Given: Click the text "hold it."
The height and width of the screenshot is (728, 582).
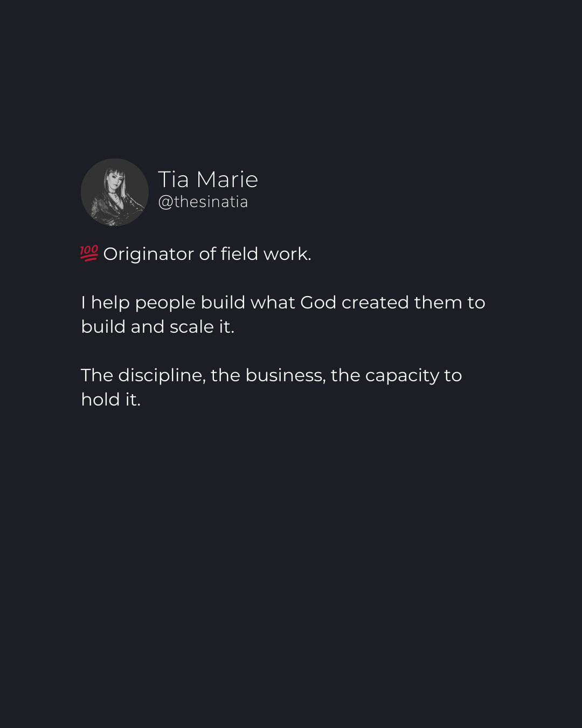Looking at the screenshot, I should coord(111,400).
